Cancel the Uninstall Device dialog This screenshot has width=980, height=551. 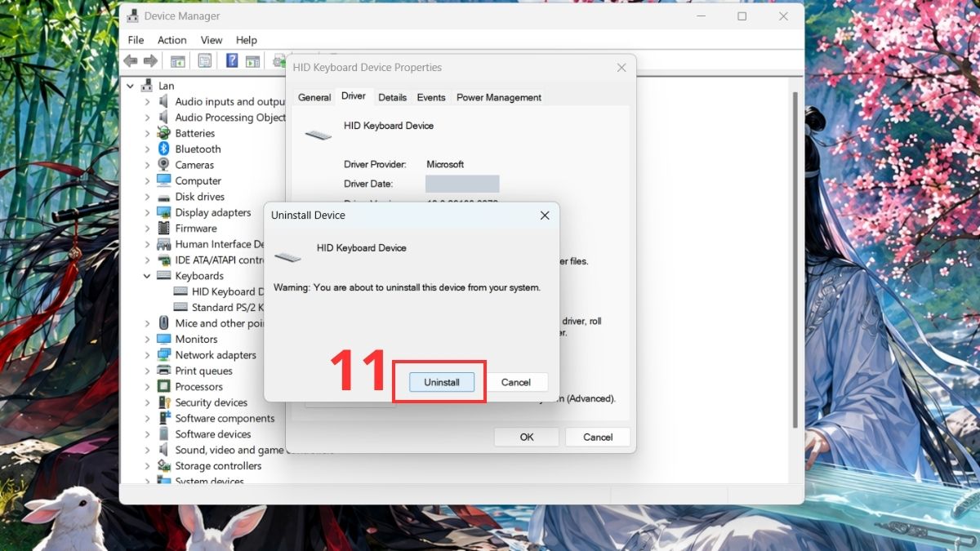(x=516, y=382)
